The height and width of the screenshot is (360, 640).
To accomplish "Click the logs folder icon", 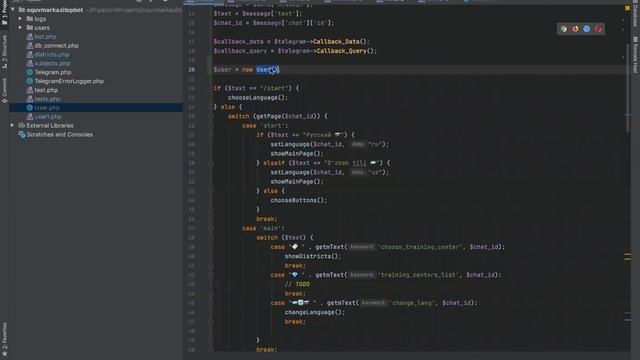I will tap(29, 19).
